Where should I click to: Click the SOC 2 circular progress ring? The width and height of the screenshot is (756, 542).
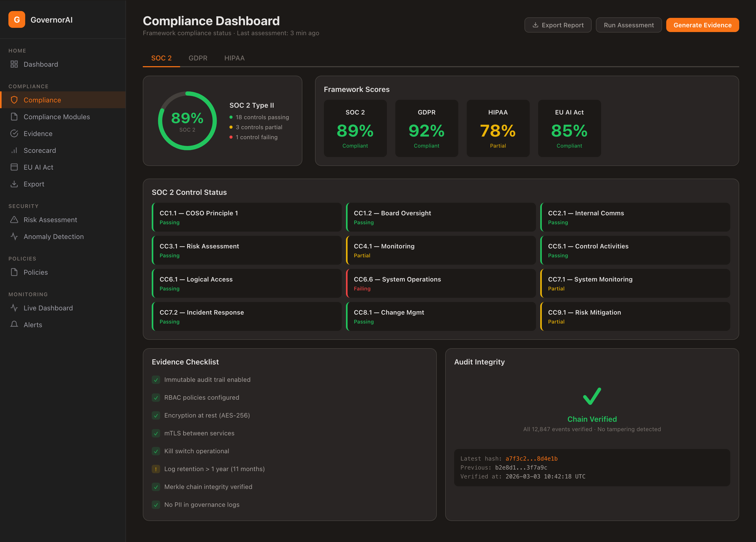[x=187, y=121]
